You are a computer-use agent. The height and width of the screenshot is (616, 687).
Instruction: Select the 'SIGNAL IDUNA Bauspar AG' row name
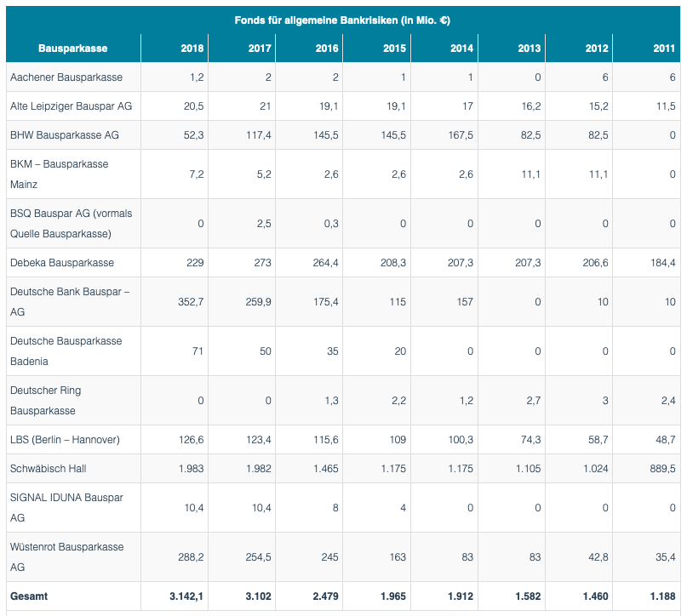click(66, 507)
